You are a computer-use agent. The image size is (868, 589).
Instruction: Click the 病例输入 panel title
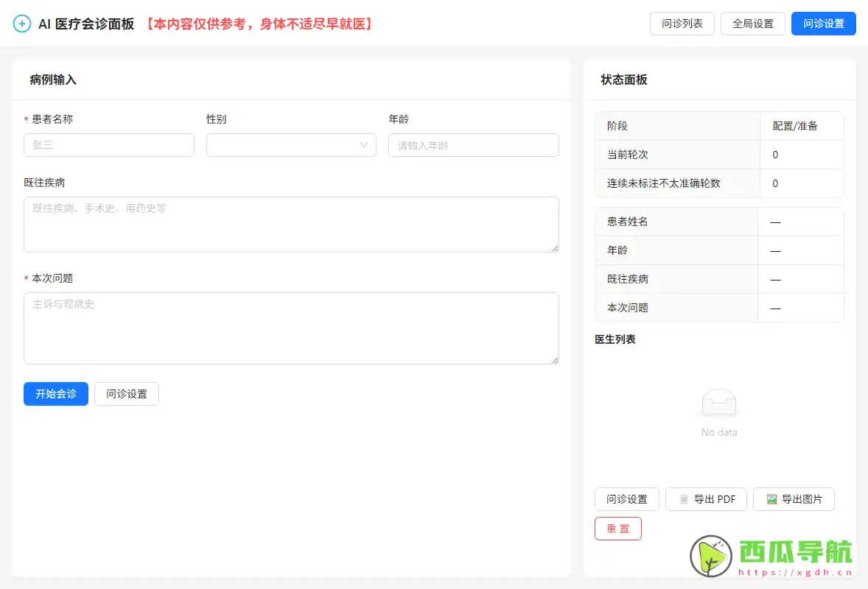click(53, 80)
